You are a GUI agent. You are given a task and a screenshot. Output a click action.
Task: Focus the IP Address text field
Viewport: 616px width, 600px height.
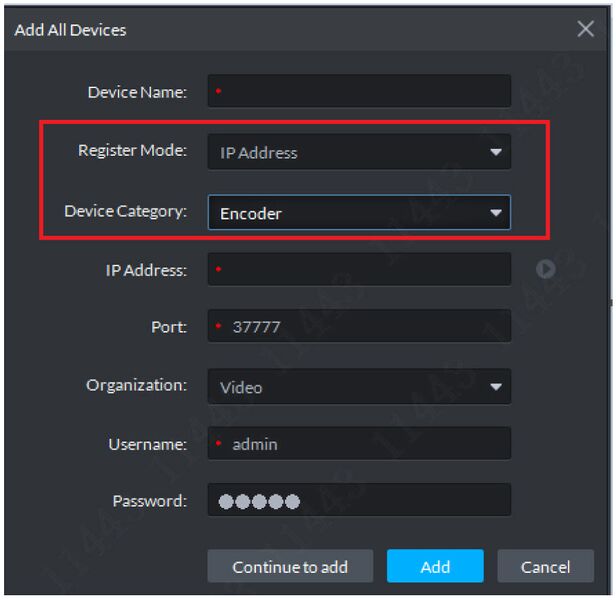click(359, 269)
